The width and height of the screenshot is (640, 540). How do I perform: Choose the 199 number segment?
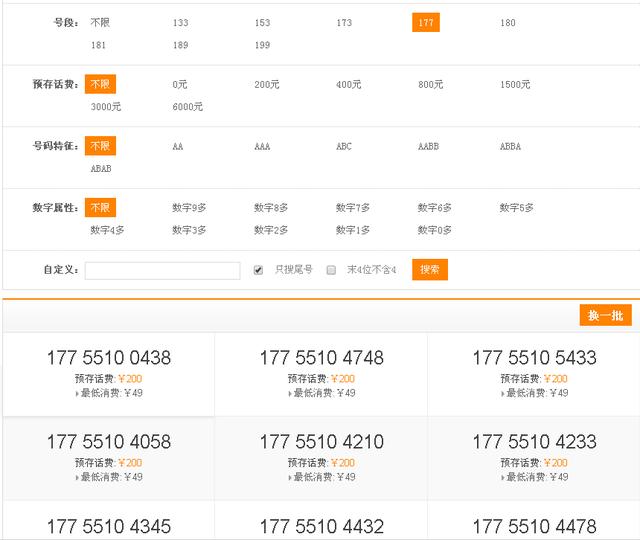(x=262, y=45)
